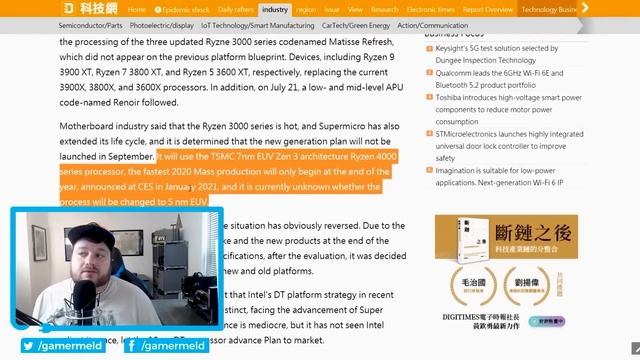Click the Facebook /gamermeld handle
The image size is (640, 360).
tap(173, 346)
